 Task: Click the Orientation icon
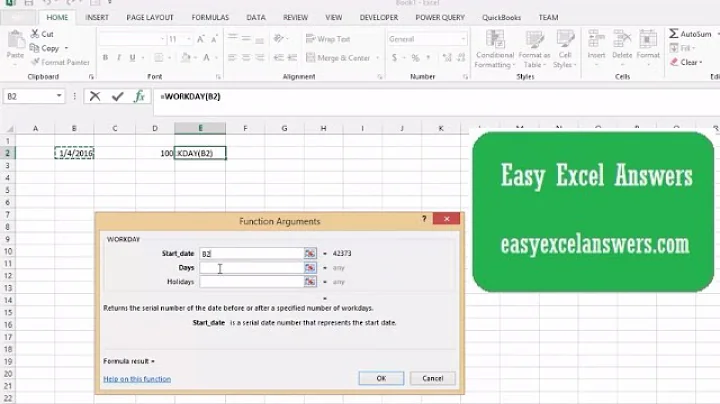coord(278,39)
